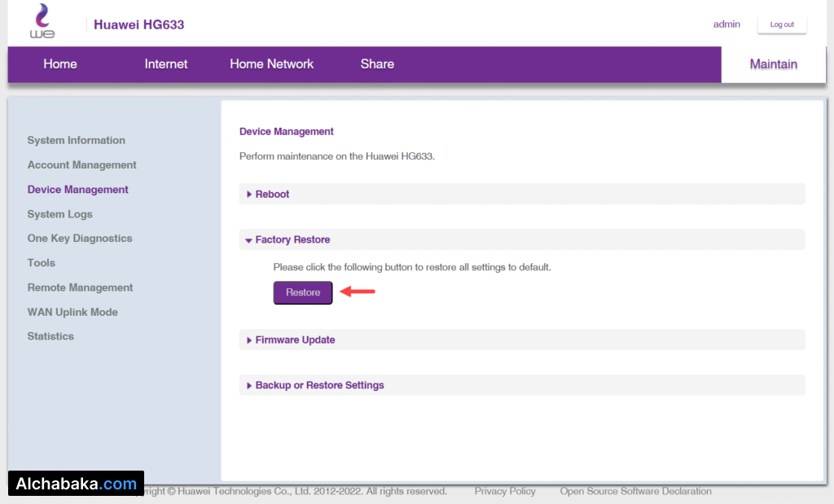
Task: Switch to the Internet tab
Action: pos(166,64)
